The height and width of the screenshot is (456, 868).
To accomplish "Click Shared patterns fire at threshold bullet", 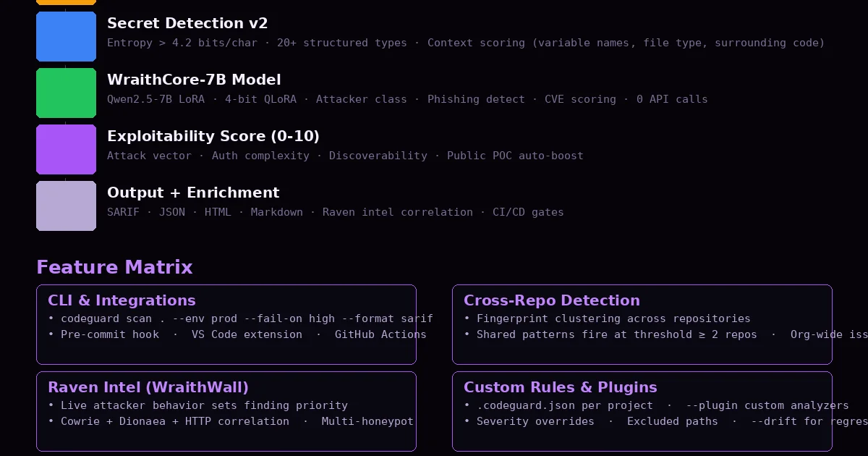I will [x=665, y=334].
